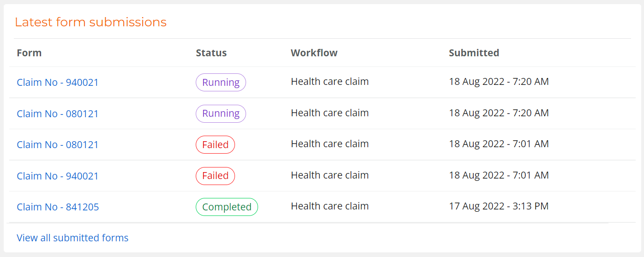Open Claim No - 080121 with Failed status
The height and width of the screenshot is (257, 644).
tap(58, 145)
